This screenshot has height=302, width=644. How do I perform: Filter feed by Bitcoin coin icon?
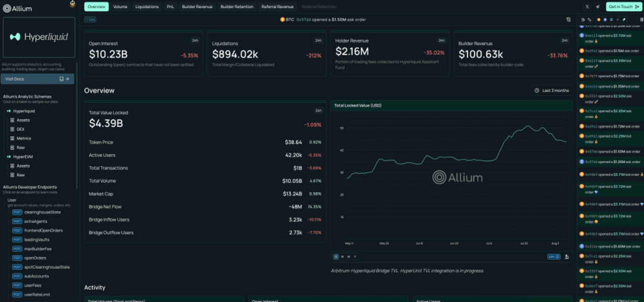[599, 20]
